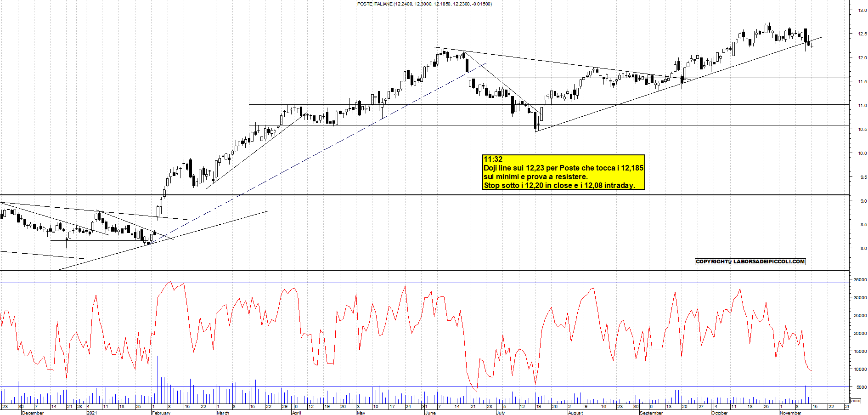868x415 pixels.
Task: Click the 2021 year label on time axis
Action: point(92,413)
